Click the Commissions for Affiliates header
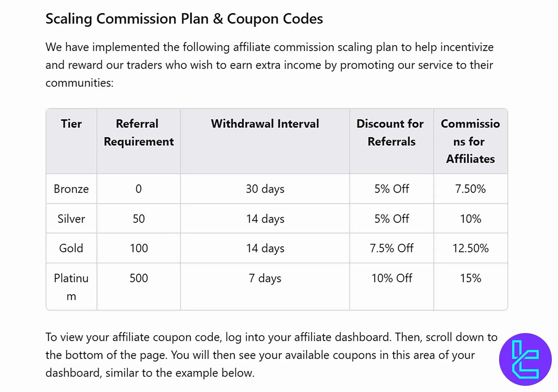The image size is (558, 392). 470,141
